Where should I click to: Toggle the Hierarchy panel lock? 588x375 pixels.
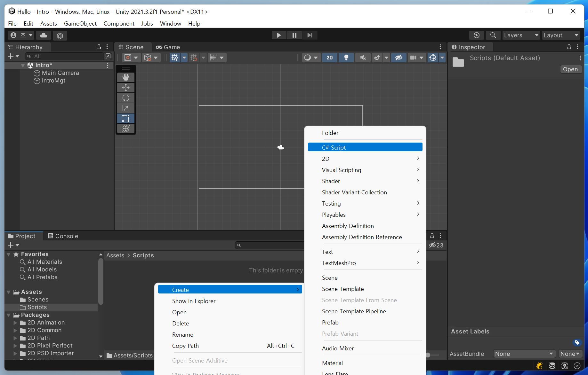[x=99, y=47]
